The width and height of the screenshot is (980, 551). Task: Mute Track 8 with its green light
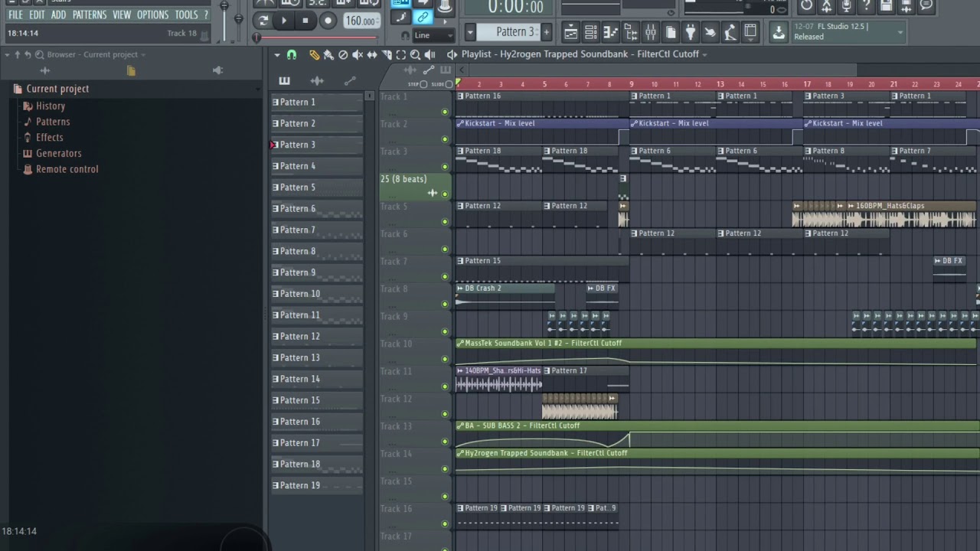click(x=445, y=305)
